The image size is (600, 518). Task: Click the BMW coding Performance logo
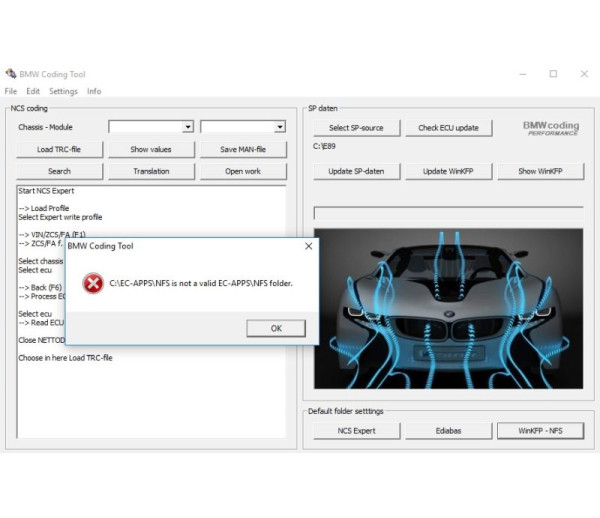(550, 128)
